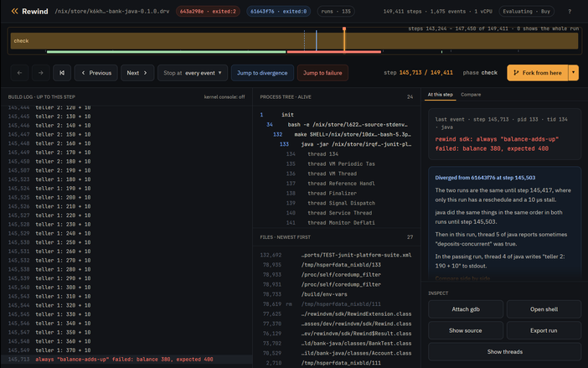588x368 pixels.
Task: Select process 34 bash row
Action: point(337,125)
